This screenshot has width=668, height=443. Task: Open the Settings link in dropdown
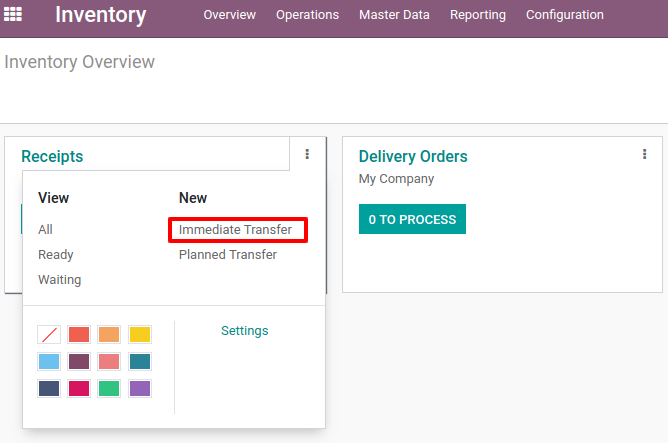245,331
